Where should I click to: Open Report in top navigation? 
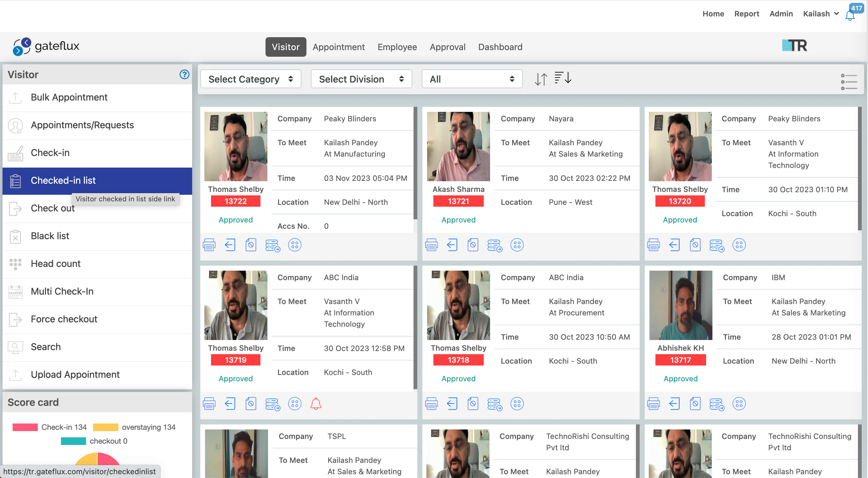coord(746,14)
